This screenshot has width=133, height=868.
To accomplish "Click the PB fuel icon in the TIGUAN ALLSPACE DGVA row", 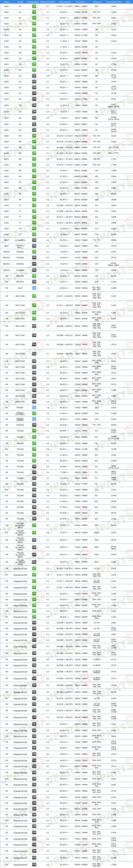I will click(x=34, y=525).
